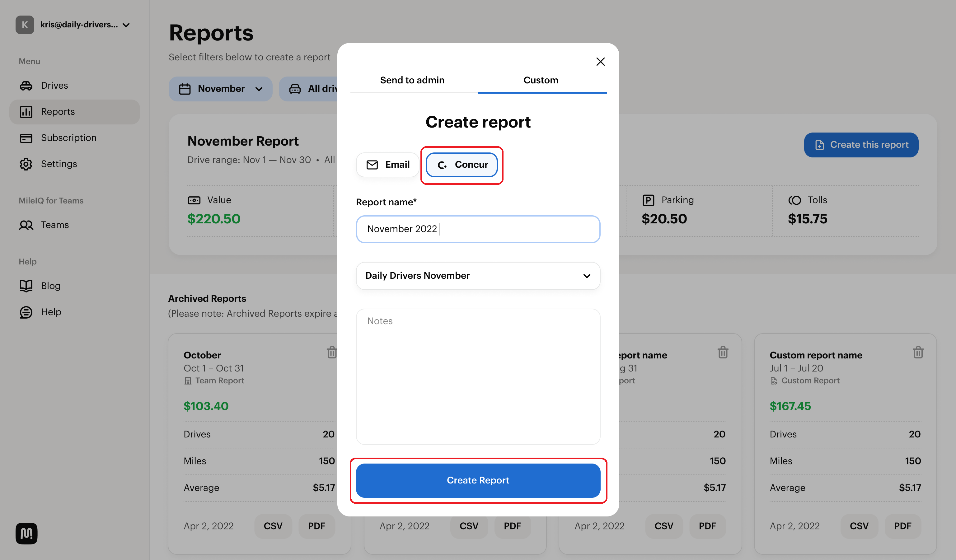This screenshot has width=956, height=560.
Task: Select the Custom tab
Action: (x=541, y=80)
